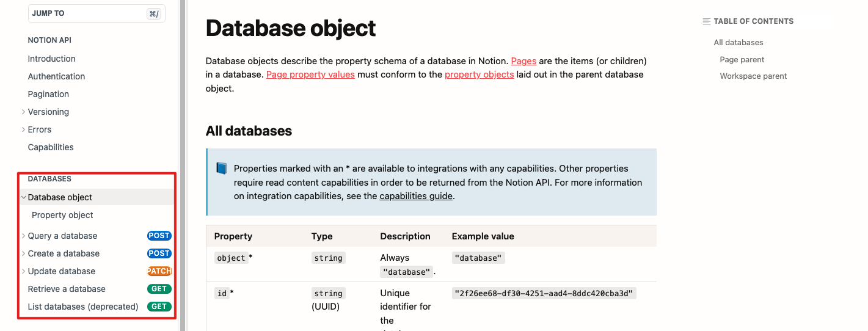Follow the Pages link in the intro

[523, 61]
